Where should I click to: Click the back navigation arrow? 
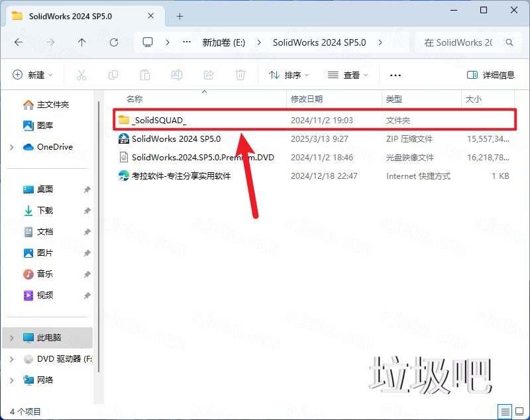[x=19, y=42]
